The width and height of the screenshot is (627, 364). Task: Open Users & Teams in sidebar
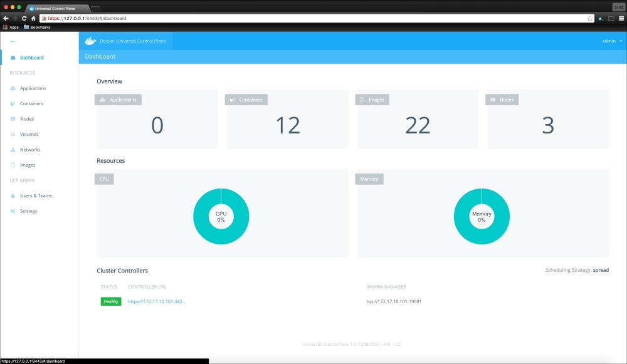pos(36,196)
